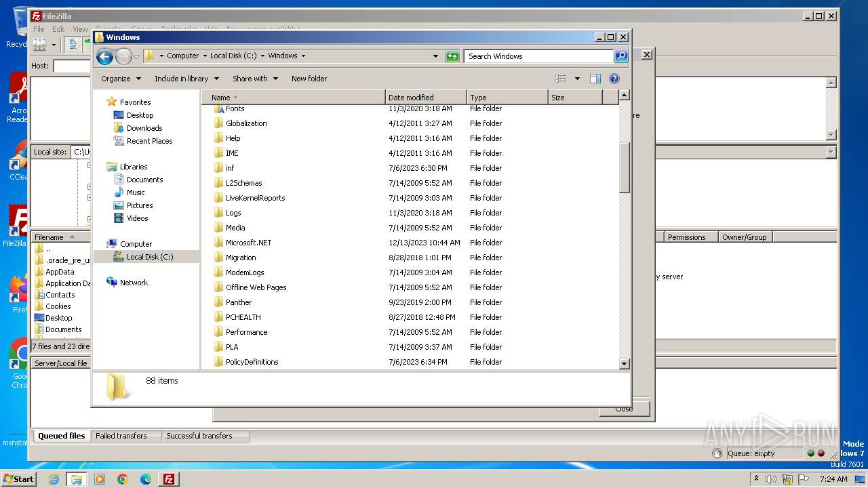868x488 pixels.
Task: Open address bar history dropdown arrow
Action: point(435,56)
